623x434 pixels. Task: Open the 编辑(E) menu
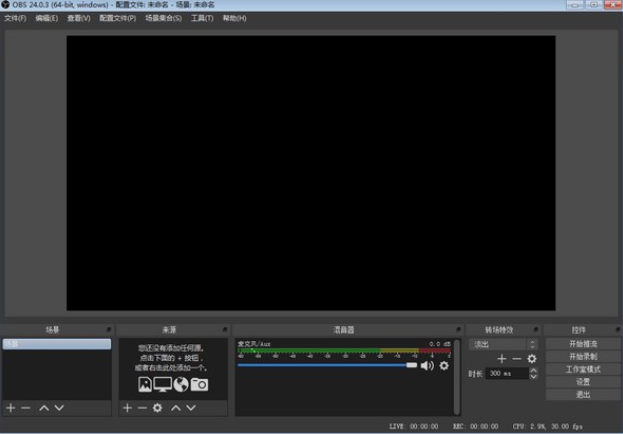(46, 18)
